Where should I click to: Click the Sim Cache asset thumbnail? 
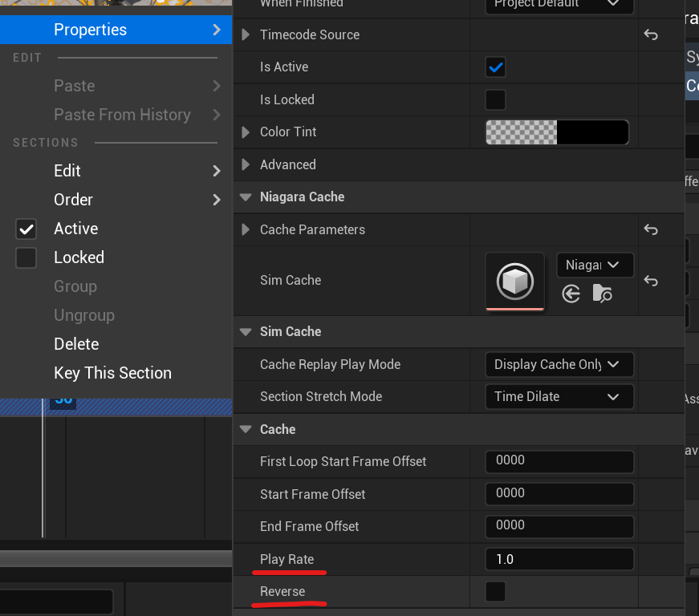point(514,281)
